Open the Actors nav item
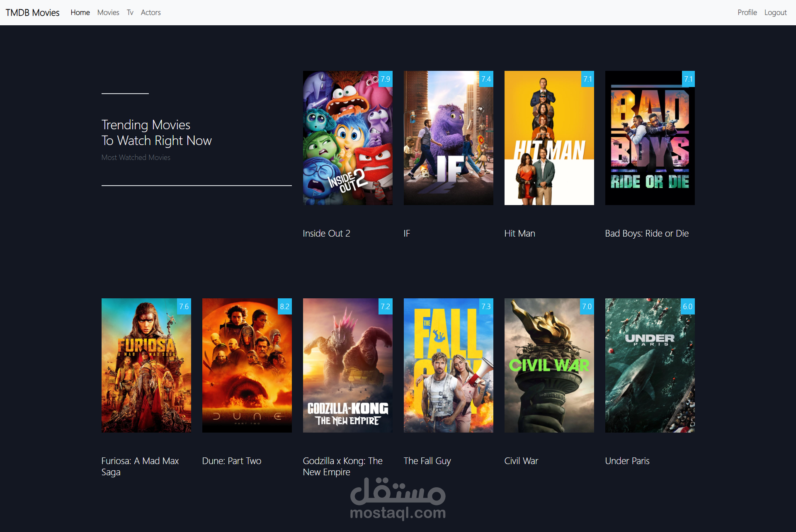The image size is (796, 532). pyautogui.click(x=150, y=12)
